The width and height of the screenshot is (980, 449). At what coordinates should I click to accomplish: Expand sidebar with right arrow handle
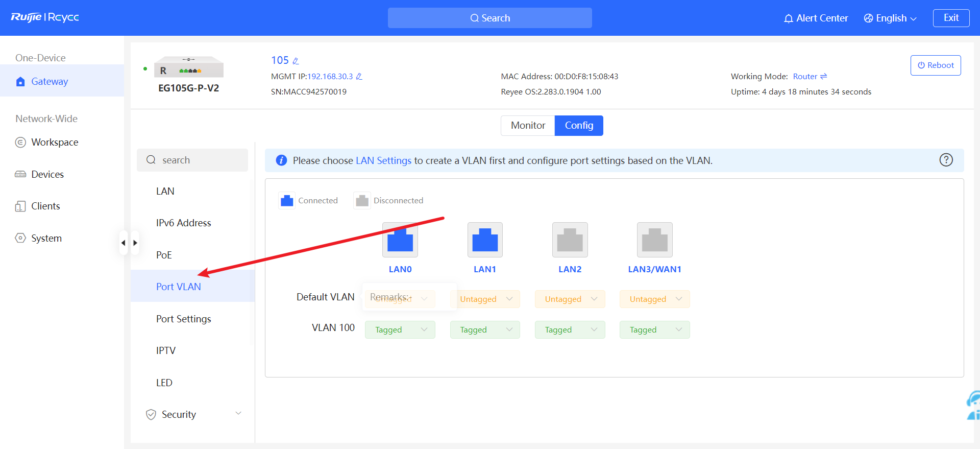135,243
